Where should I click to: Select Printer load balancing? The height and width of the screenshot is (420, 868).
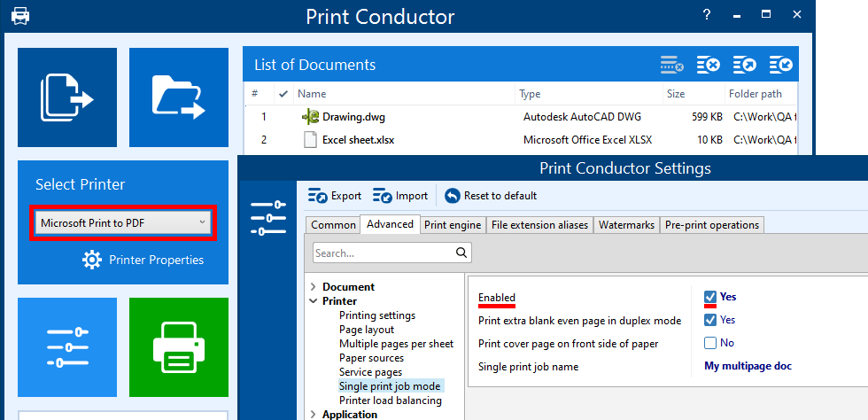[x=391, y=400]
